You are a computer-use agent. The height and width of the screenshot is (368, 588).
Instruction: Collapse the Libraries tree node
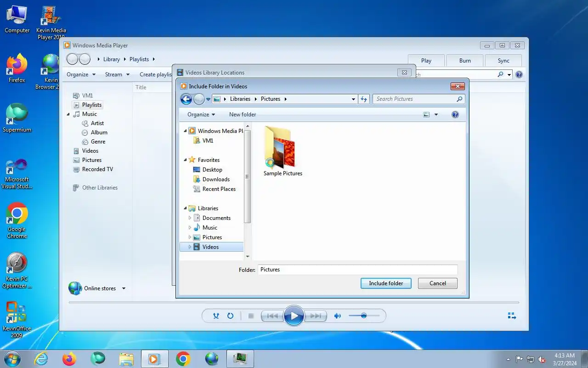tap(186, 208)
